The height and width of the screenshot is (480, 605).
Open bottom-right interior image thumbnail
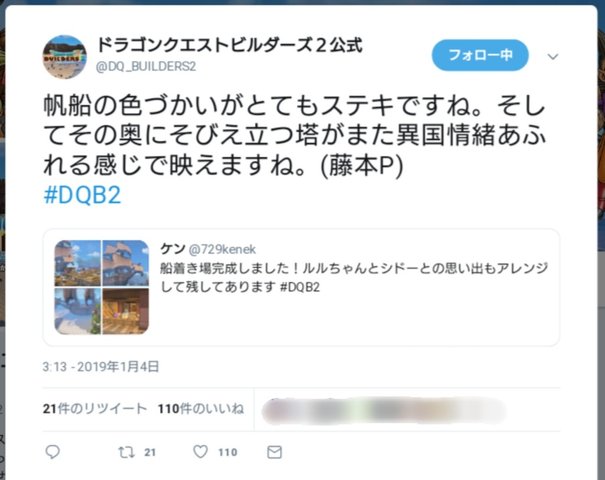[125, 311]
